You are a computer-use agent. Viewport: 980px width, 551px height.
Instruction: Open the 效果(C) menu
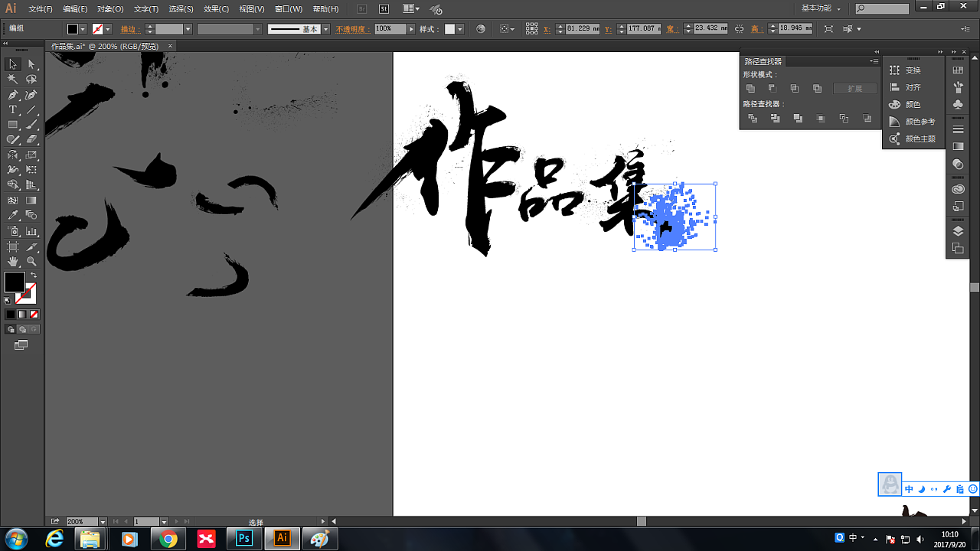click(217, 9)
